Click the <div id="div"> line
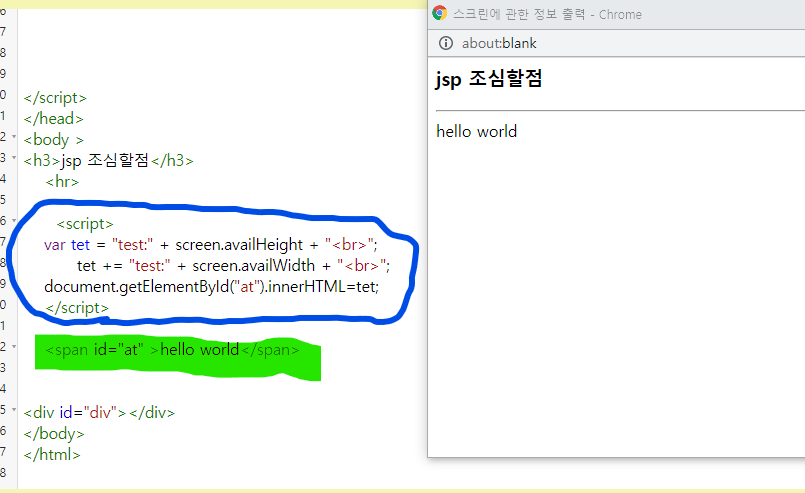 point(99,412)
